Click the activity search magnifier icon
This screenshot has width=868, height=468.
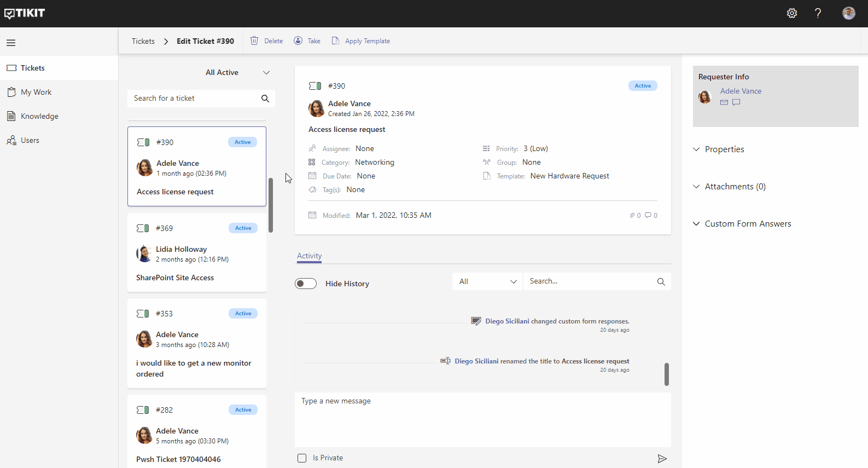pyautogui.click(x=661, y=282)
